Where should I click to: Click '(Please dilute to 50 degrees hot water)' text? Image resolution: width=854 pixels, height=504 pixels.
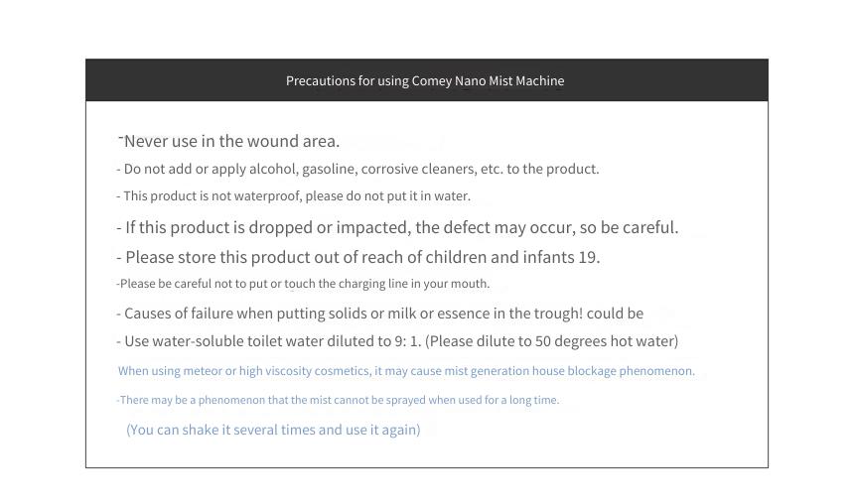tap(552, 341)
